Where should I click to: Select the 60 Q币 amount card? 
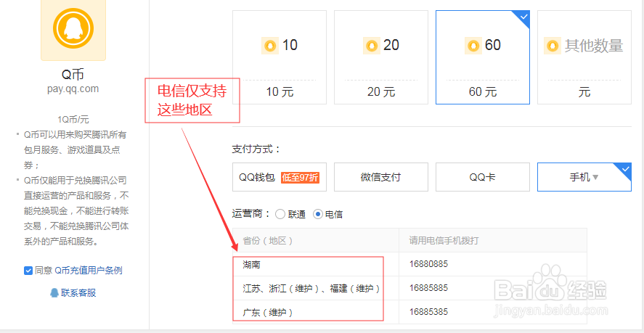[x=483, y=57]
